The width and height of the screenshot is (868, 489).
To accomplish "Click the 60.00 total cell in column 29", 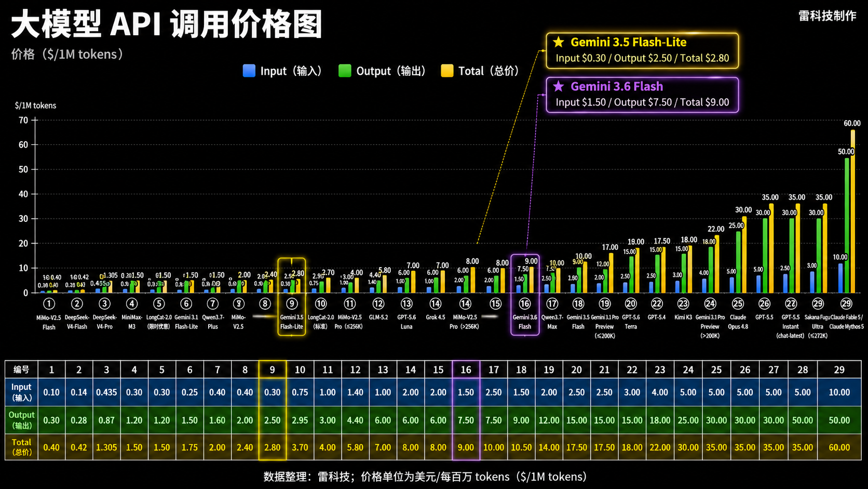I will click(839, 447).
